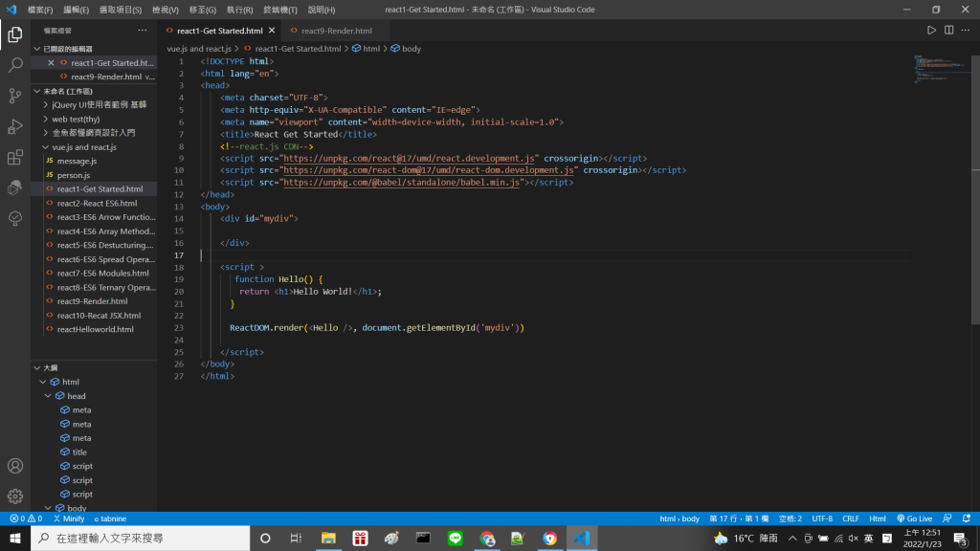Click the Windows taskbar search box
The image size is (980, 551).
pos(141,538)
